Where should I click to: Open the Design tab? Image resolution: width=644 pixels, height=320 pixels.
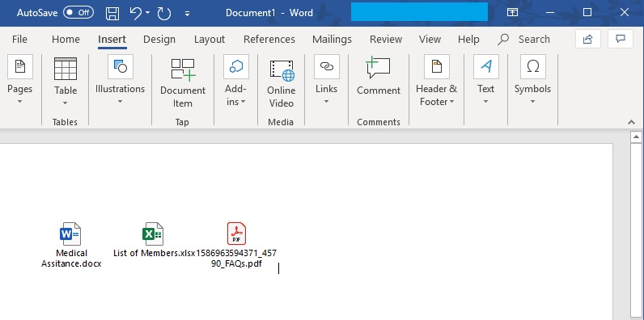coord(159,40)
